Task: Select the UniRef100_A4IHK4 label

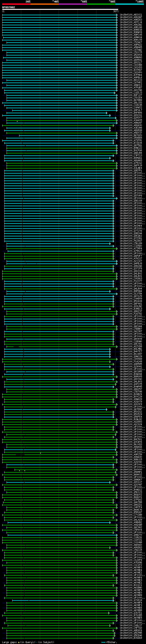Action: pos(131,226)
